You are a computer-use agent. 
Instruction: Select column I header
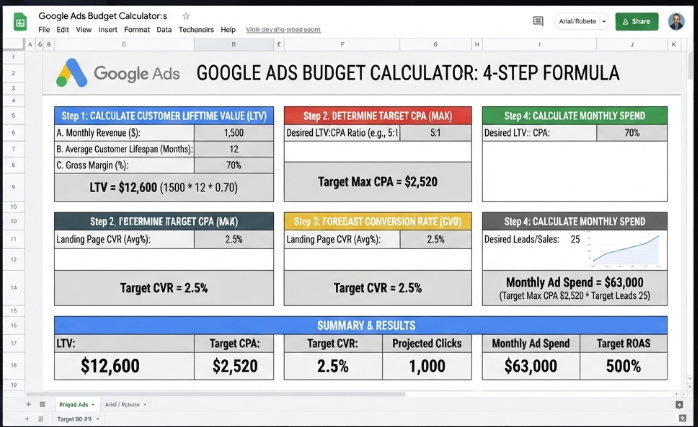[x=539, y=44]
